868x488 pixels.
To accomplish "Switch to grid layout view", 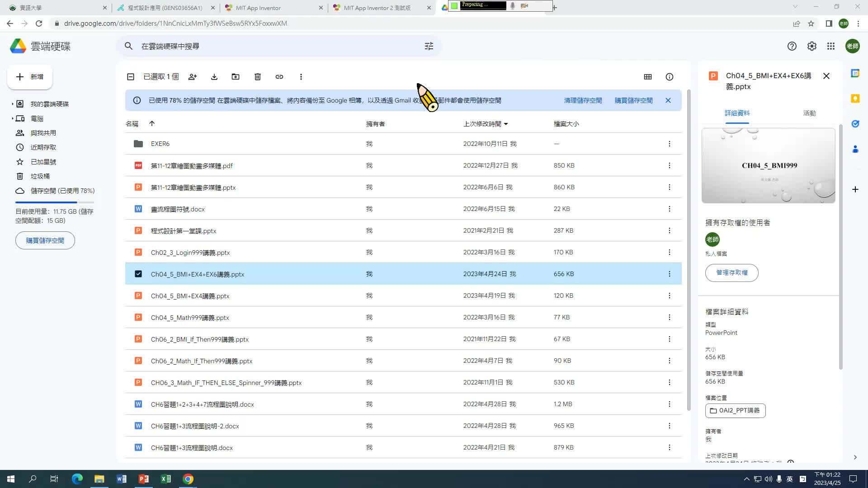I will point(648,77).
